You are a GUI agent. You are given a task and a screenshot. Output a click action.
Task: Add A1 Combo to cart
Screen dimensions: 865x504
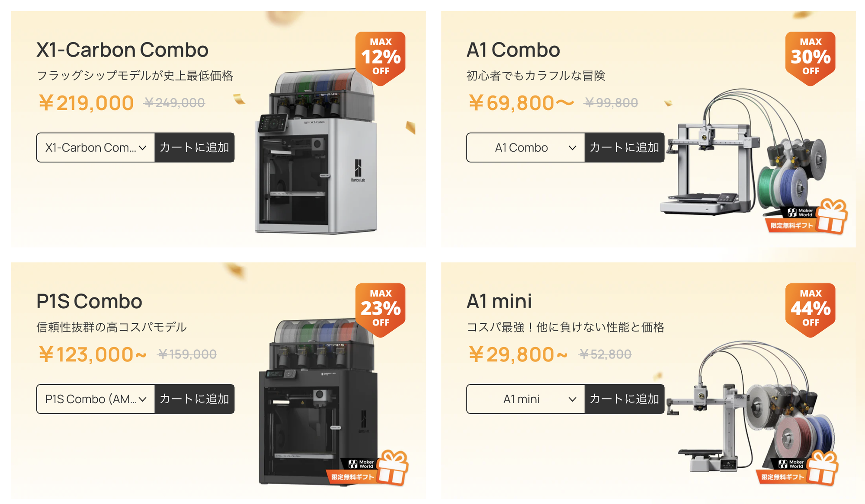coord(625,147)
